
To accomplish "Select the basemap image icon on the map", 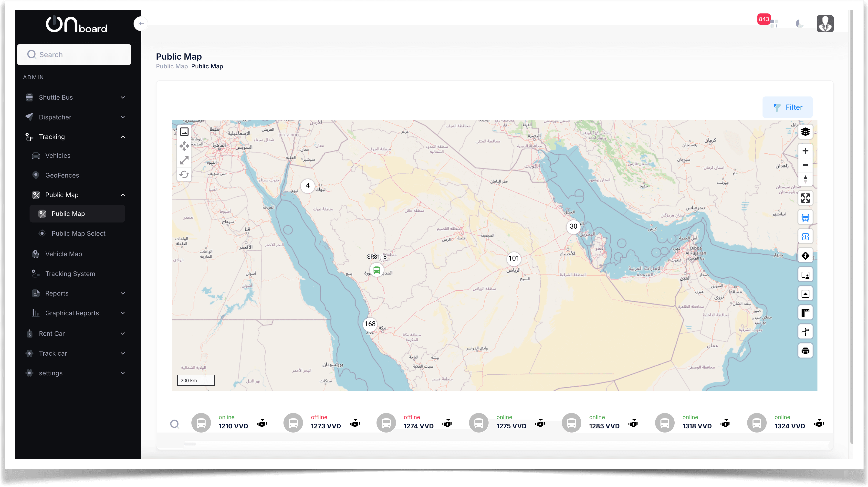I will [184, 131].
